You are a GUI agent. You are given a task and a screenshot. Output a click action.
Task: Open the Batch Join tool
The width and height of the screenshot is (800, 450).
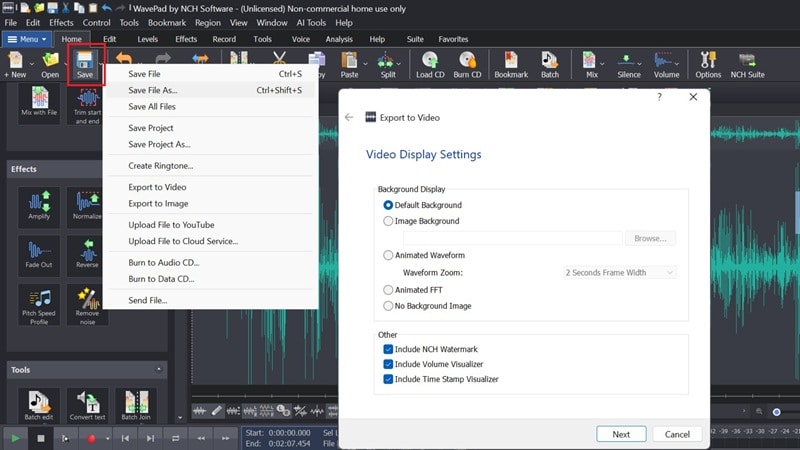click(x=136, y=406)
